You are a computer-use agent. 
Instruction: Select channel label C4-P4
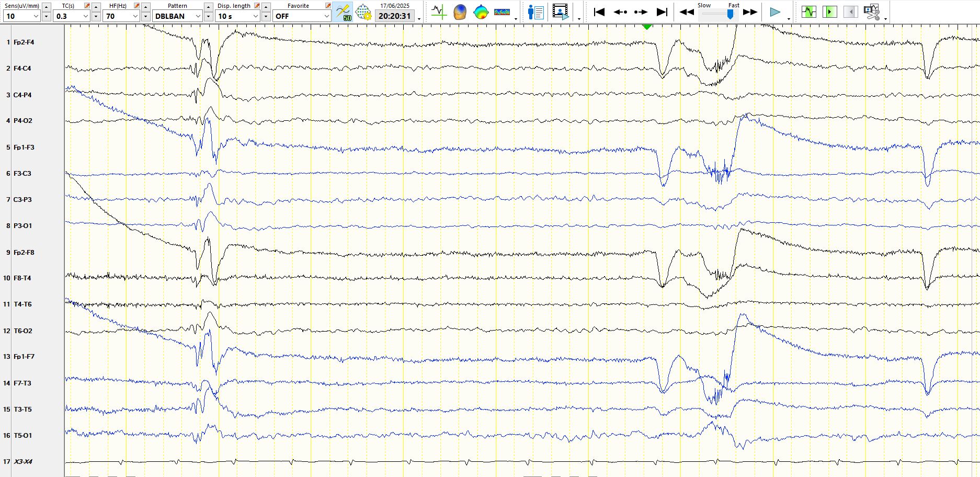(22, 95)
